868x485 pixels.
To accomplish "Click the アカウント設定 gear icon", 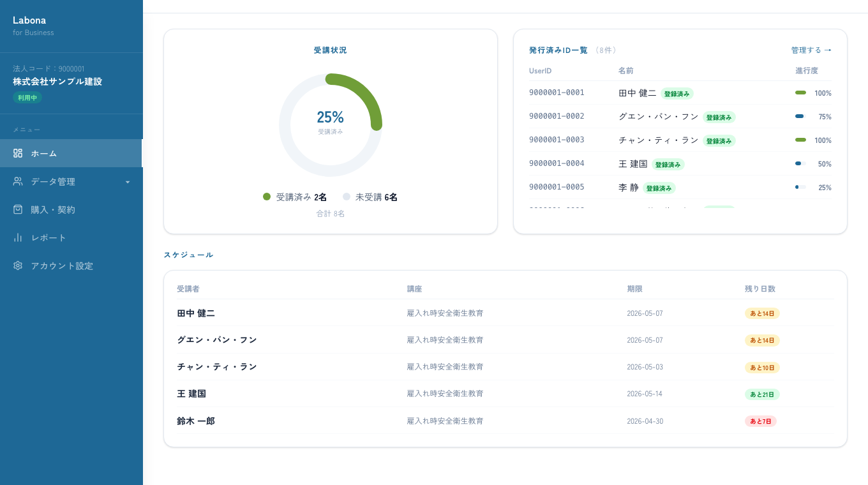I will click(x=18, y=265).
